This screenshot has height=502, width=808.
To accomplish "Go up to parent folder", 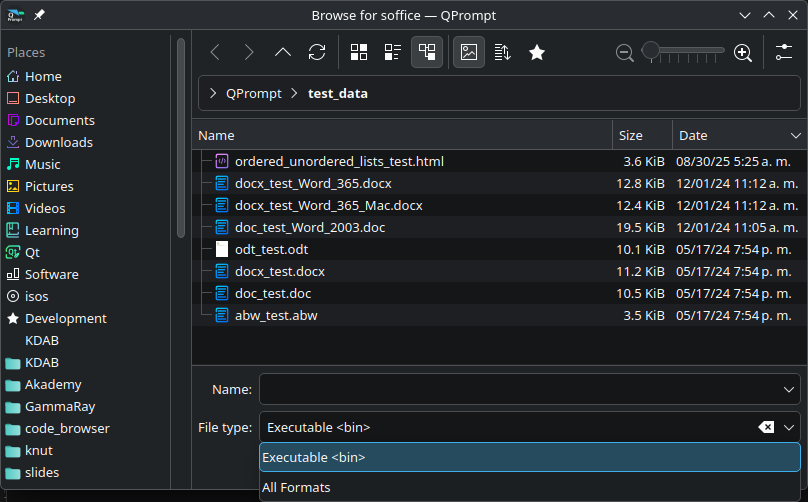I will pyautogui.click(x=283, y=52).
